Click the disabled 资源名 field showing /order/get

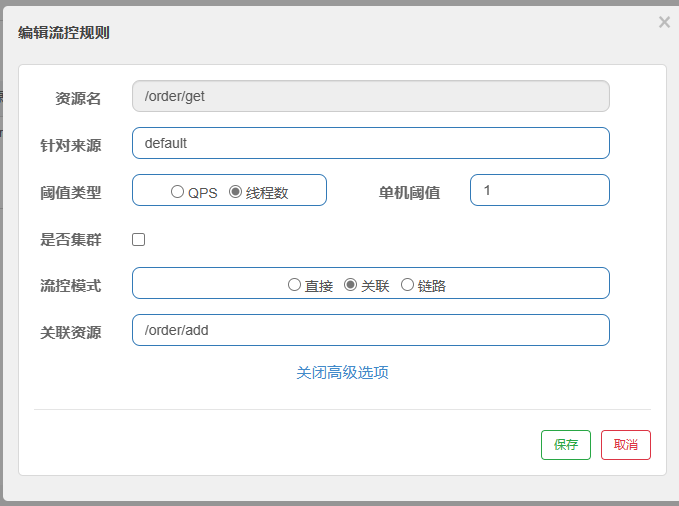[371, 96]
